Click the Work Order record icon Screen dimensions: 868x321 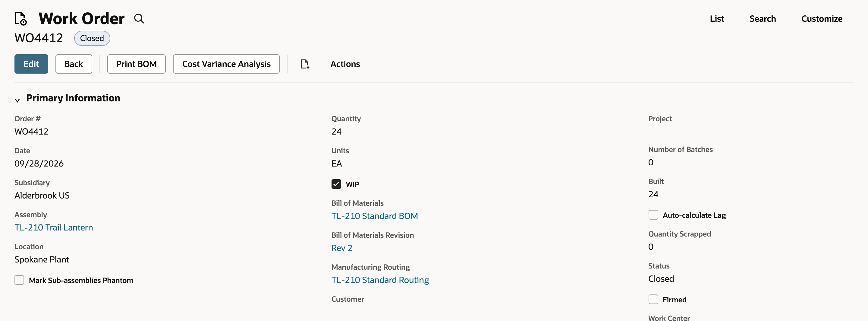(20, 18)
